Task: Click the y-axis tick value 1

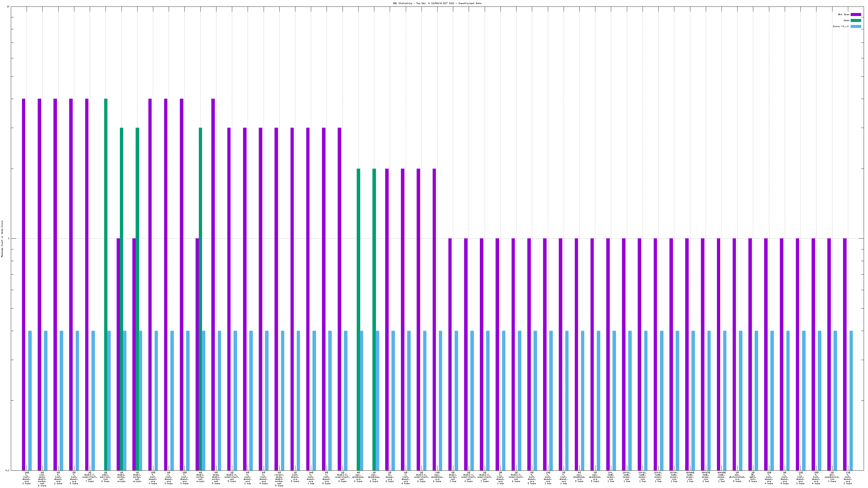Action: point(9,239)
